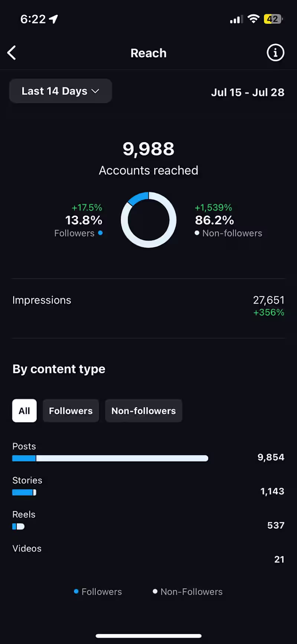Tap the cellular signal bars icon

tap(236, 19)
